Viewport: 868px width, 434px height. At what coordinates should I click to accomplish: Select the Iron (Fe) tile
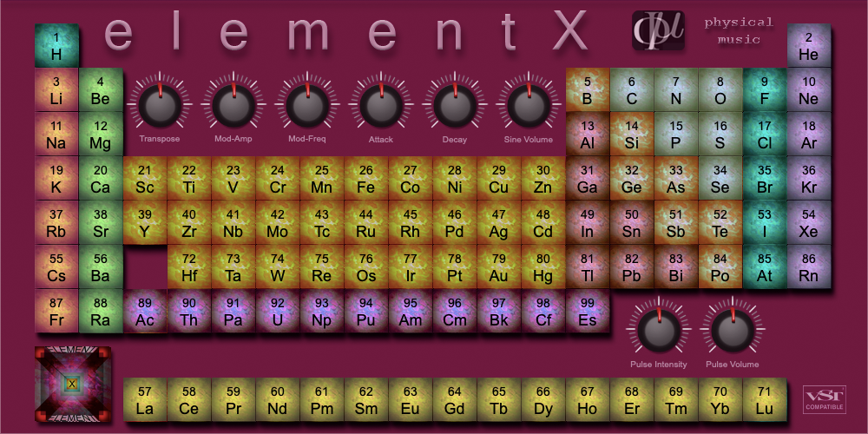tap(366, 178)
